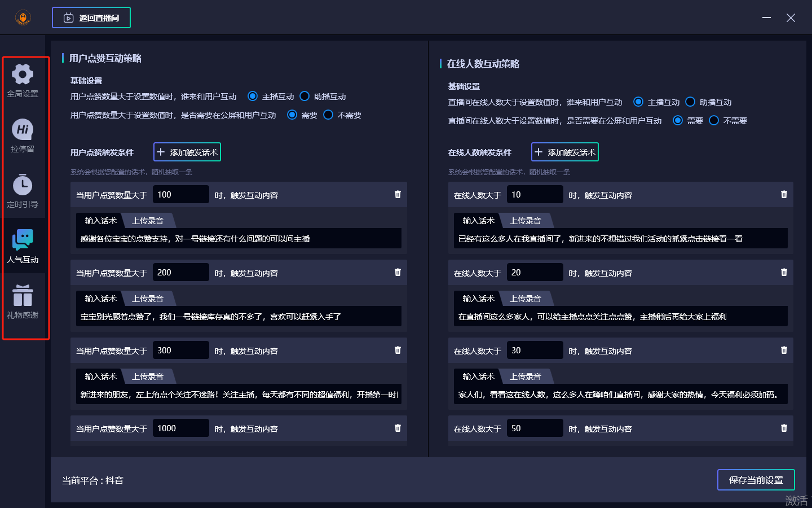The image size is (812, 508).
Task: Switch to 上传录音 tab in 点赞 100 rule
Action: [x=148, y=221]
